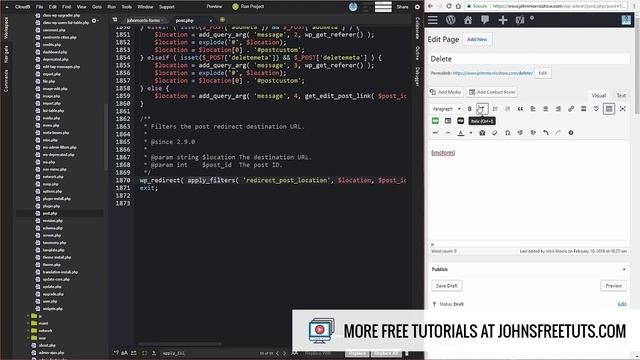Open the File menu in Cloud9
Image resolution: width=640 pixels, height=360 pixels.
pos(39,7)
